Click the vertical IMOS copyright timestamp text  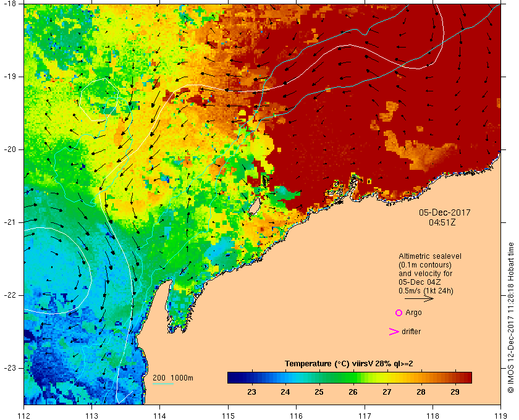pyautogui.click(x=511, y=317)
